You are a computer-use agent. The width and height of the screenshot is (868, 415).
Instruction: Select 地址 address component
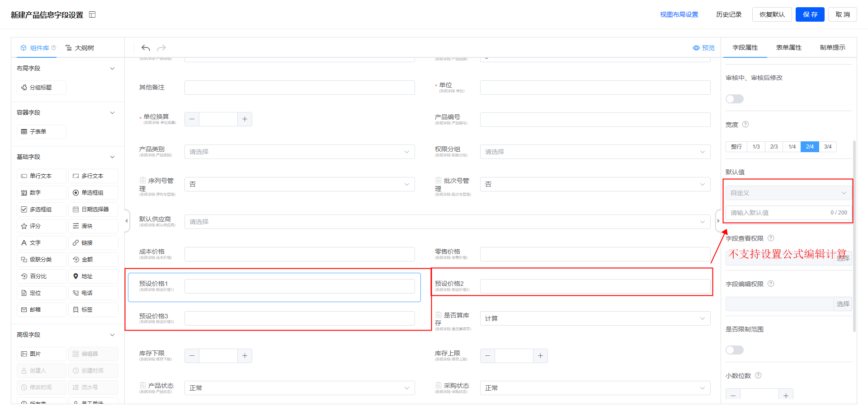93,276
